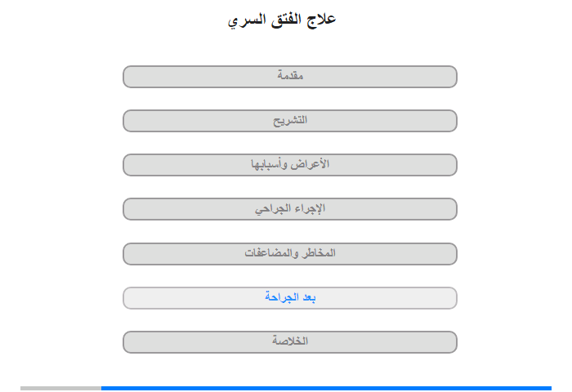
Task: Choose the المخاطر والمضاعفات button
Action: coord(290,254)
